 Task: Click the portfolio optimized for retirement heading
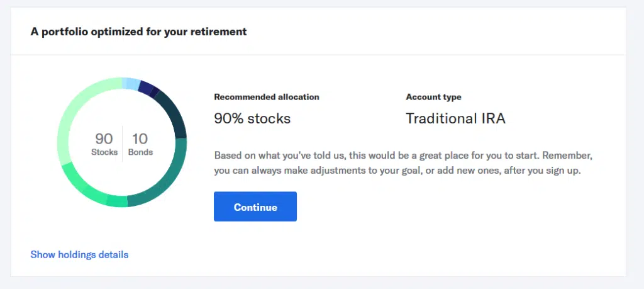click(138, 31)
